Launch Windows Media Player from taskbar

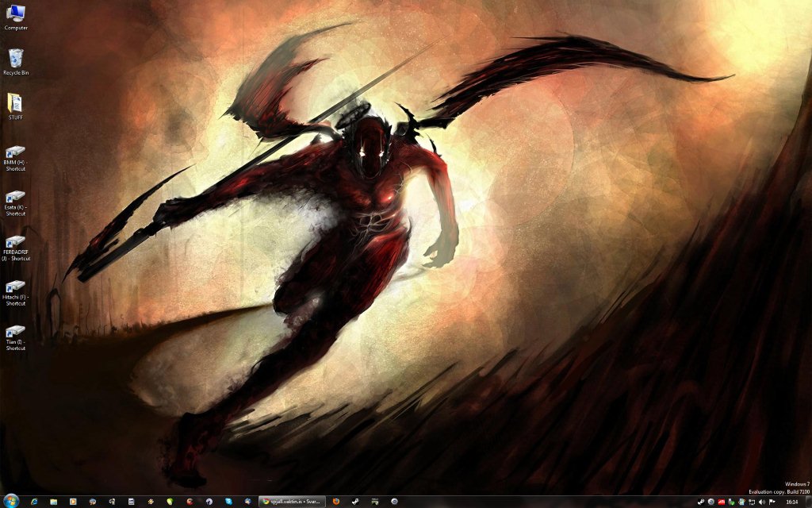coord(73,502)
